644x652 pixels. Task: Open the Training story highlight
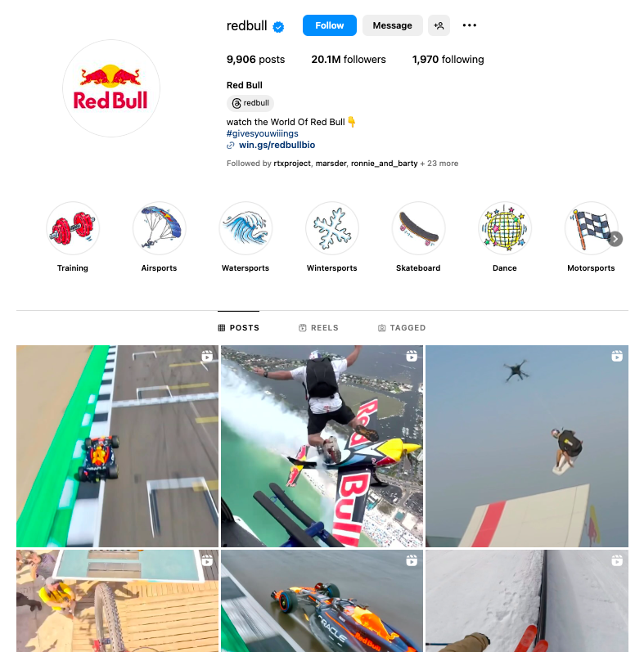73,228
